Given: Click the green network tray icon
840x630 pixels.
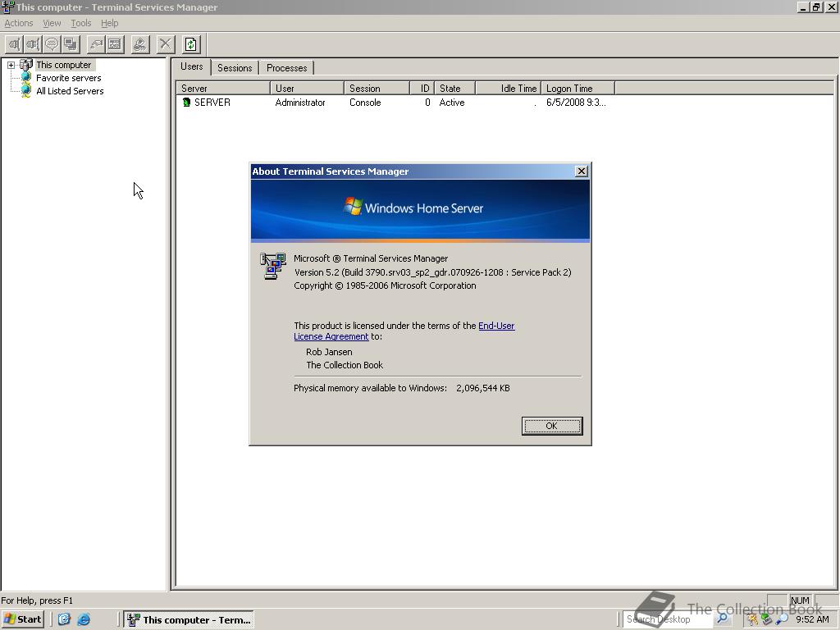Looking at the screenshot, I should coord(767,620).
